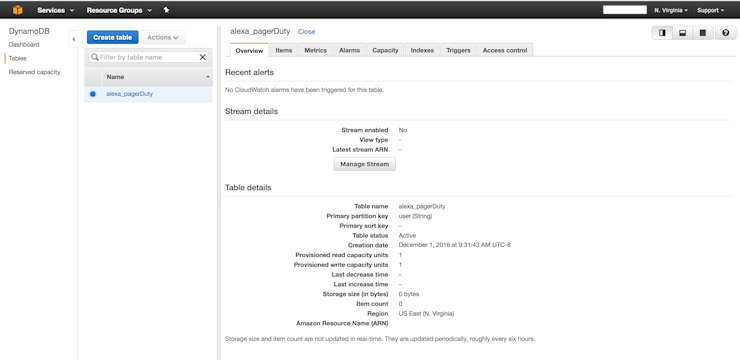Image resolution: width=740 pixels, height=360 pixels.
Task: Click the table status value Active
Action: pos(407,235)
